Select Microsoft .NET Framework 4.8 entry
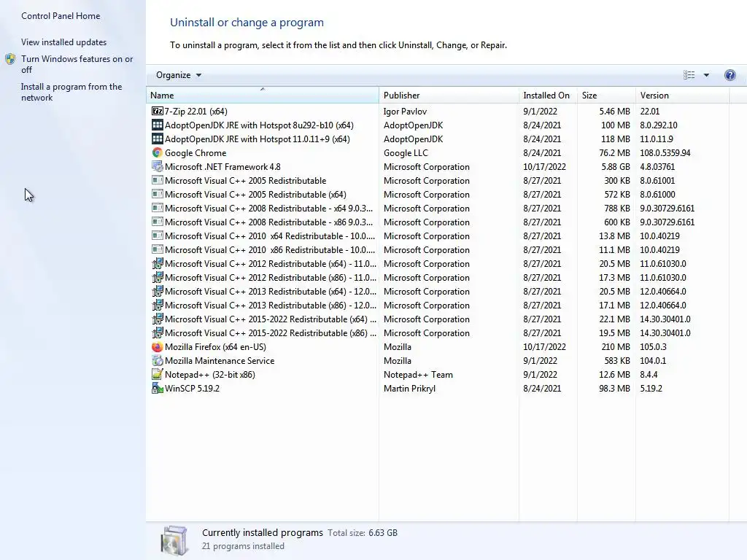The height and width of the screenshot is (560, 747). (222, 166)
